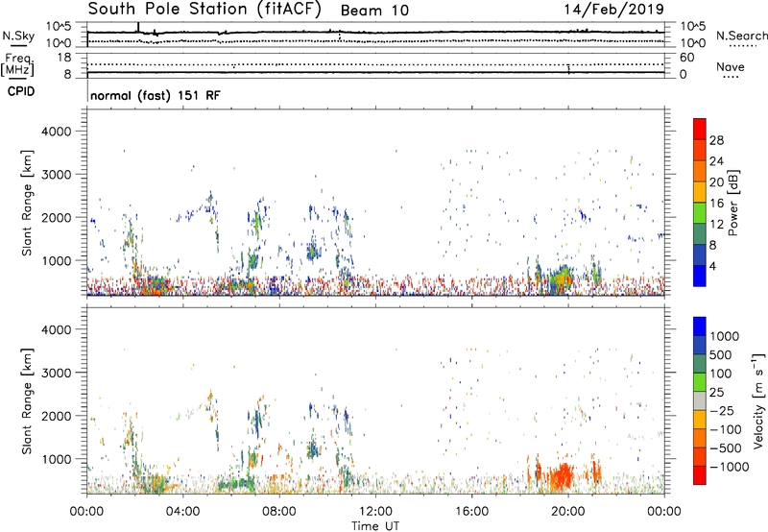
Task: Click the light green 12–16 dB power colorbar segment
Action: point(700,212)
